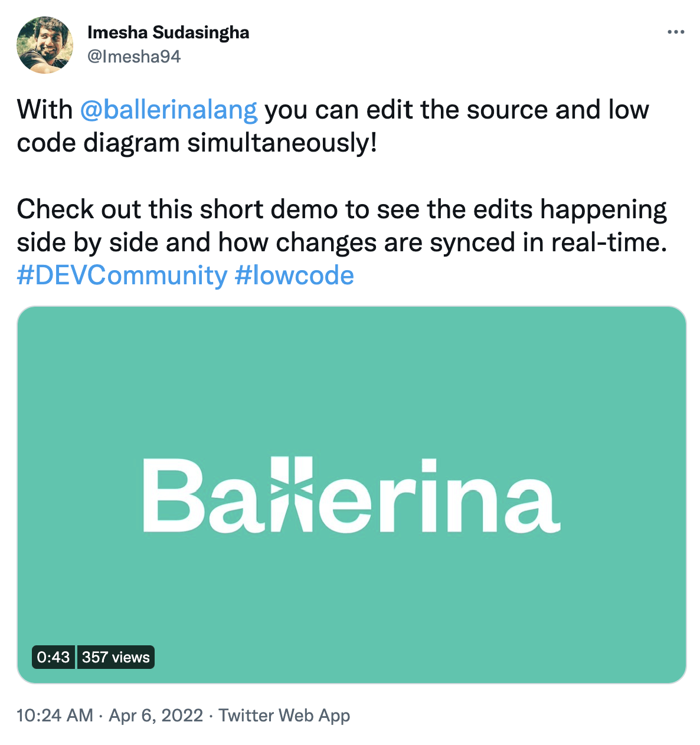The height and width of the screenshot is (745, 700).
Task: Open the #DEVCommunity hashtag
Action: (x=122, y=275)
